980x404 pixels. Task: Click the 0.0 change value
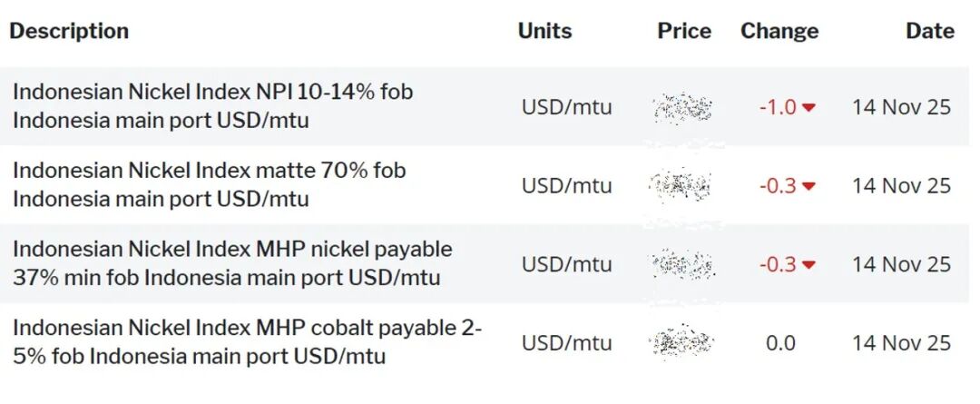coord(780,343)
